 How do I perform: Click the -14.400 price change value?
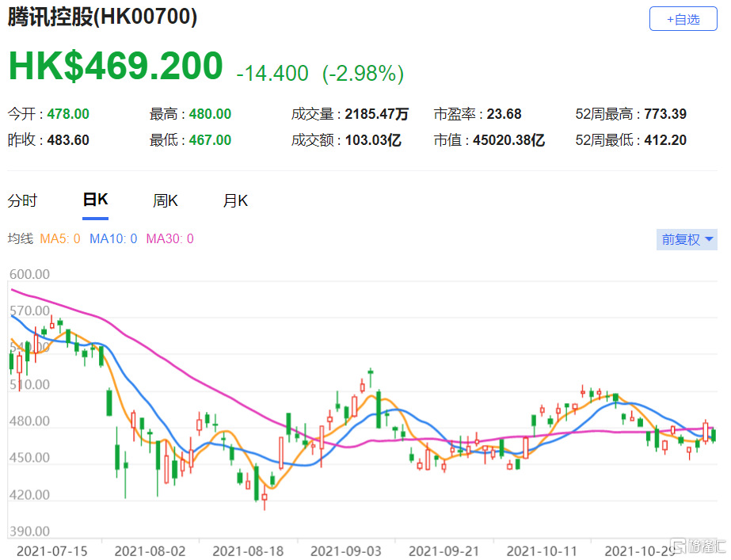click(272, 73)
